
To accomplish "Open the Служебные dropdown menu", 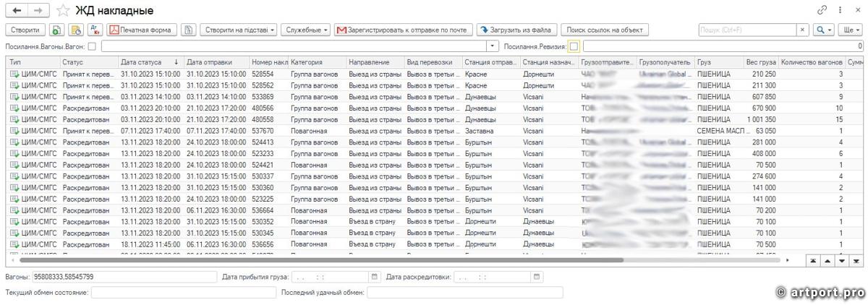I will 306,30.
